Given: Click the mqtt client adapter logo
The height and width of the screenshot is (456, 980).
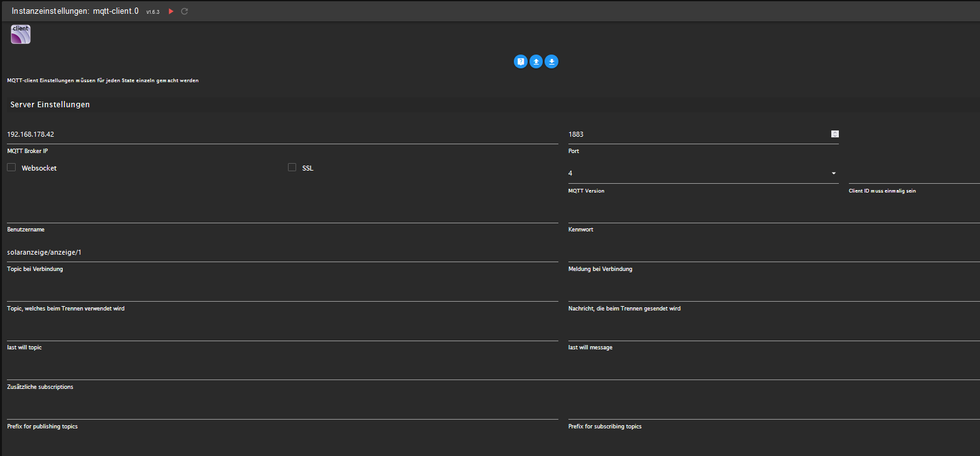Looking at the screenshot, I should pyautogui.click(x=21, y=34).
